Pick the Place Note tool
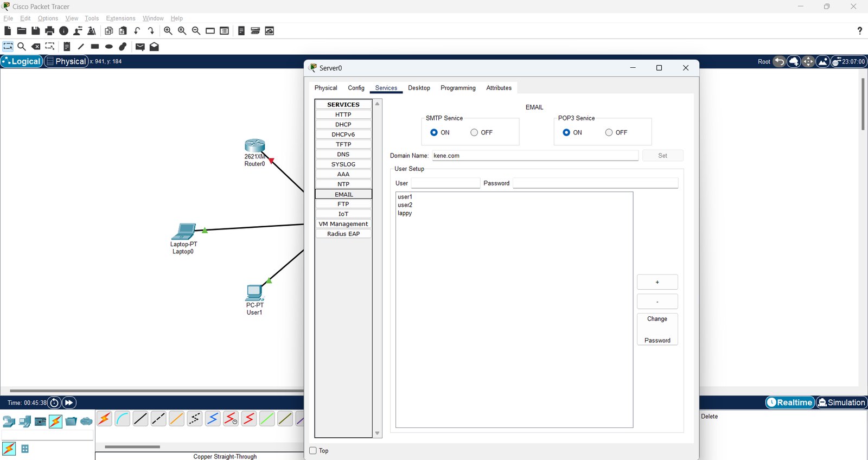868x460 pixels. click(67, 47)
